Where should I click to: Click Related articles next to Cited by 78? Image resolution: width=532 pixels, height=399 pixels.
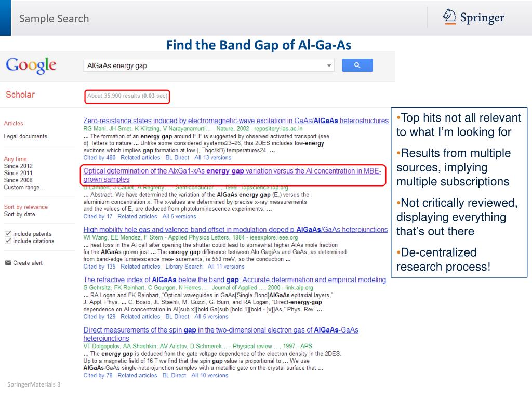[x=137, y=376]
